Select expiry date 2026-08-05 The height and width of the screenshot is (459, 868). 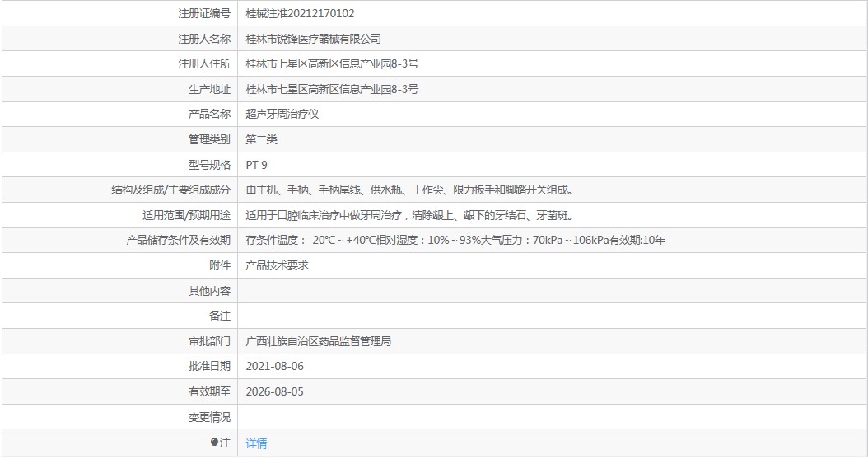click(x=274, y=392)
